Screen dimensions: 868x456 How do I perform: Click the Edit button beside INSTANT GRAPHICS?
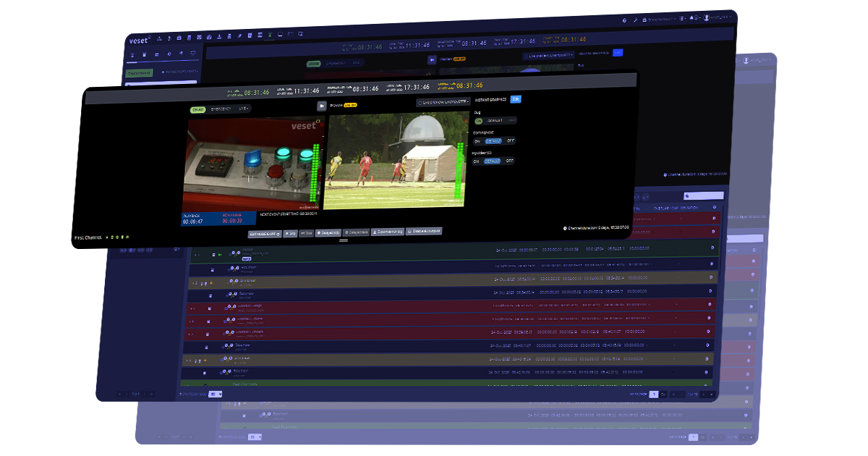515,98
